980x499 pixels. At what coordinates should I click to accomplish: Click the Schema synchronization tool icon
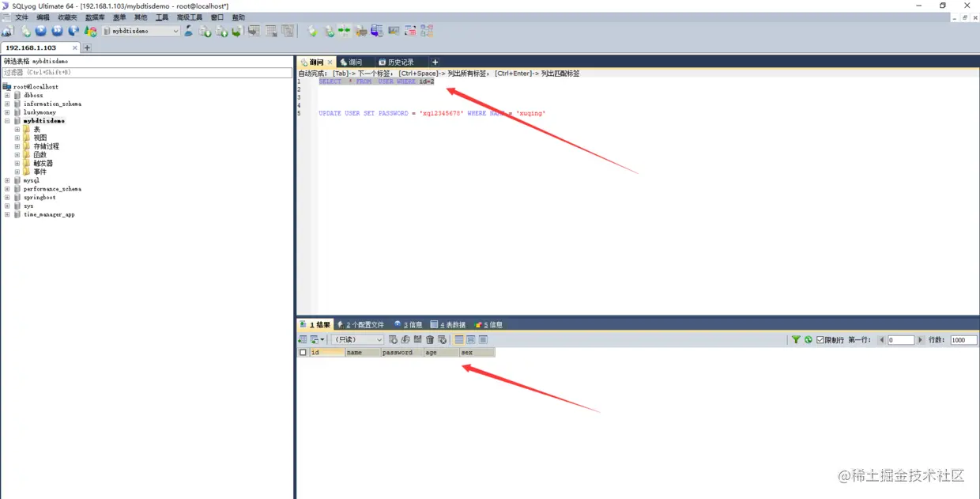343,32
